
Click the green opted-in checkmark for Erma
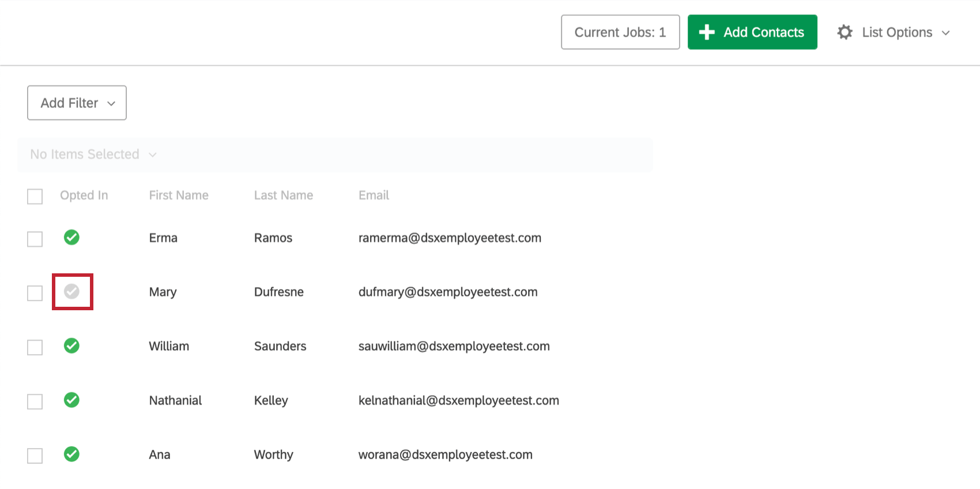click(71, 238)
